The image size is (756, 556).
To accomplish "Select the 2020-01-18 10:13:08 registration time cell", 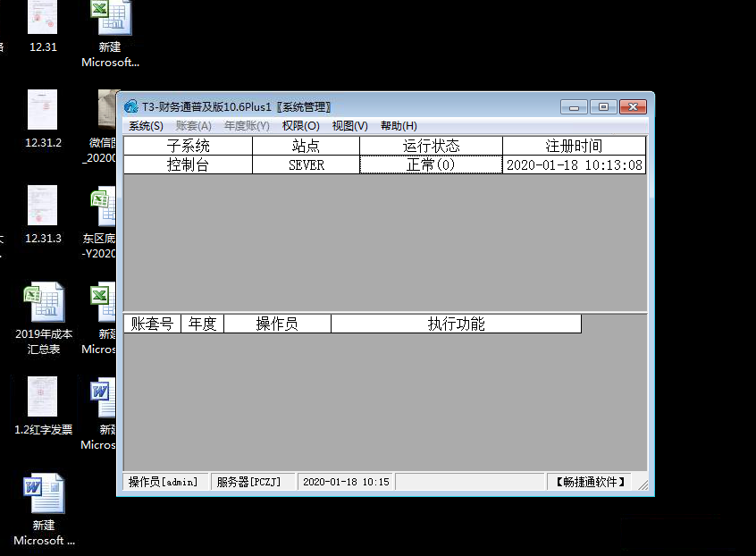I will point(574,164).
